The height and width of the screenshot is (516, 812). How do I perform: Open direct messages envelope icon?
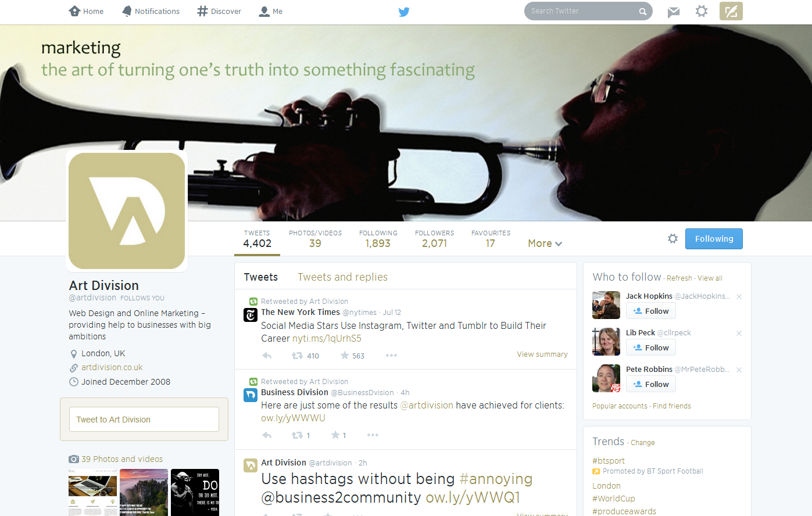674,12
